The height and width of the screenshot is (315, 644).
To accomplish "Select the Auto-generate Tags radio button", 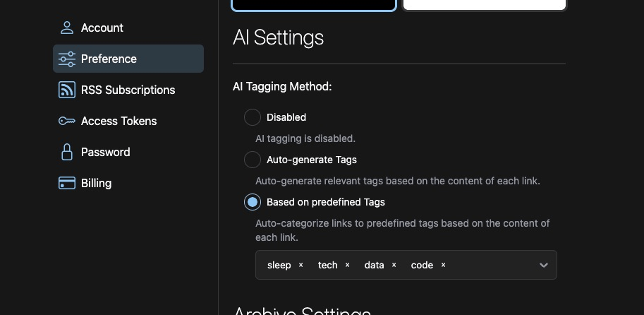I will [x=253, y=160].
